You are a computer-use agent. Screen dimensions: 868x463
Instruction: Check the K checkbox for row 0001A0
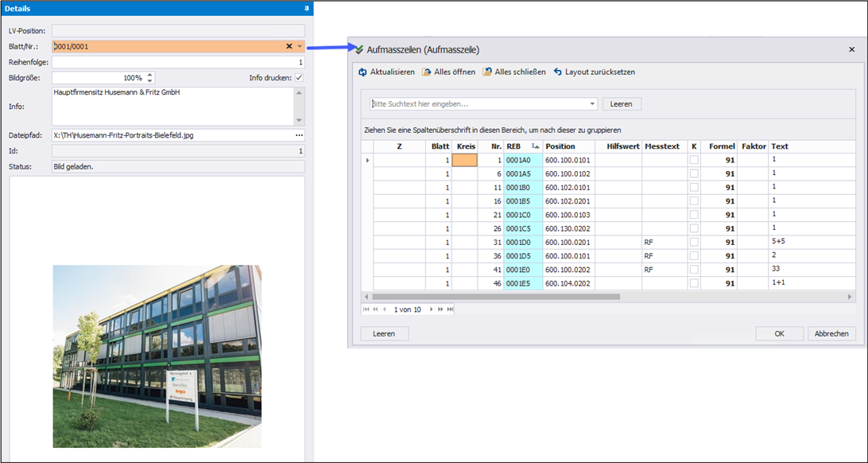tap(694, 160)
